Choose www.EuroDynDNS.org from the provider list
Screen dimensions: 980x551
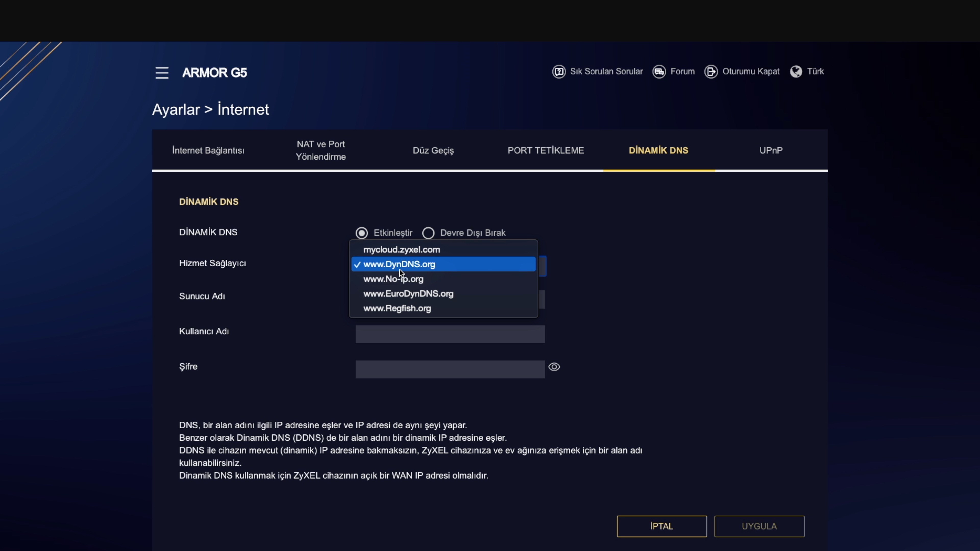click(x=443, y=294)
